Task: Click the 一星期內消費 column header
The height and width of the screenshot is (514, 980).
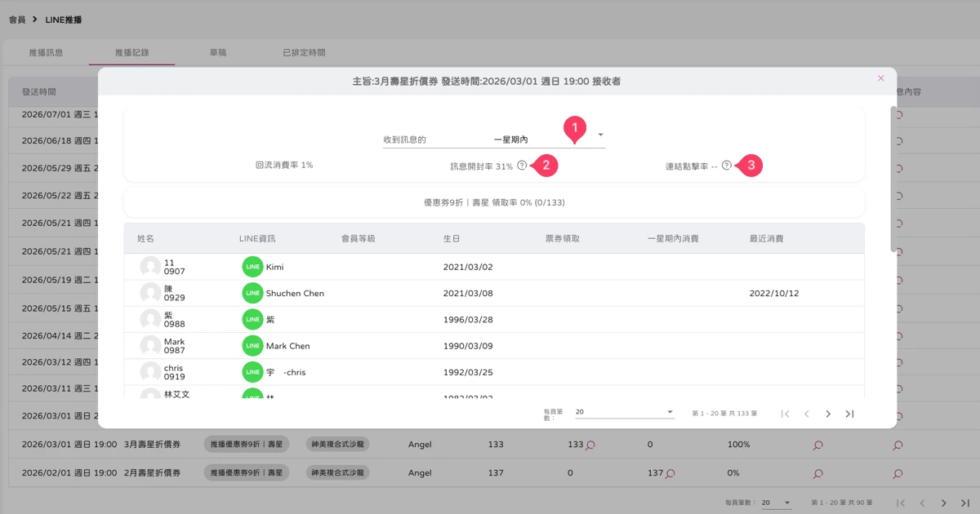Action: click(673, 238)
